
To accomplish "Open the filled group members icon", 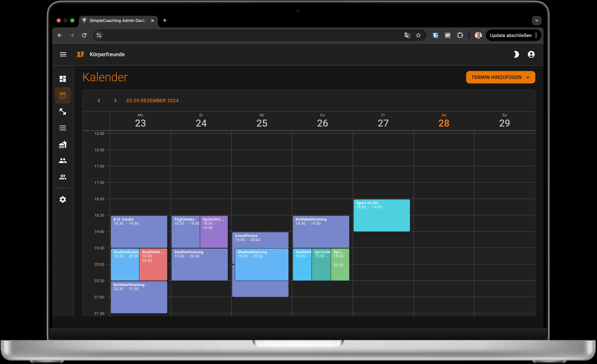I will [x=63, y=161].
